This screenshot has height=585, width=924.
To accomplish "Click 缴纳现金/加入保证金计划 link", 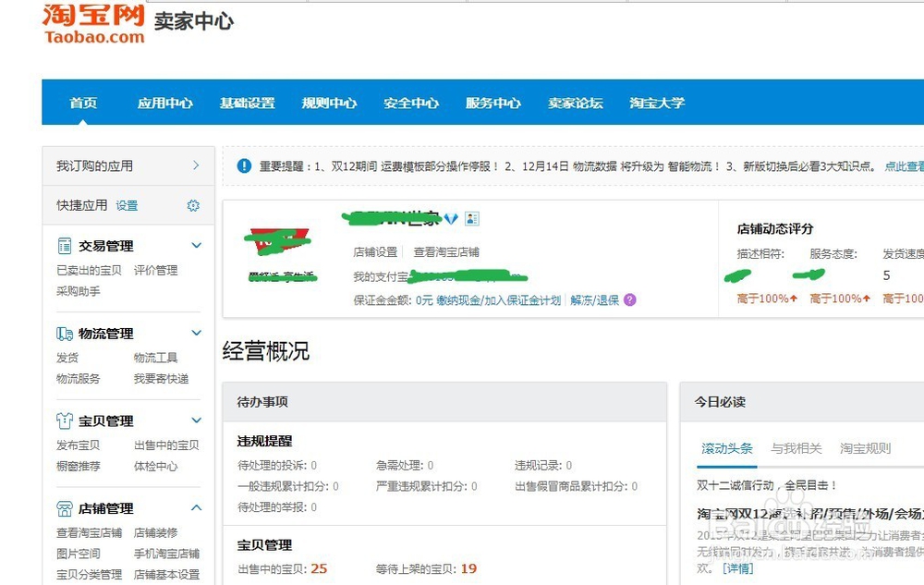I will point(499,300).
